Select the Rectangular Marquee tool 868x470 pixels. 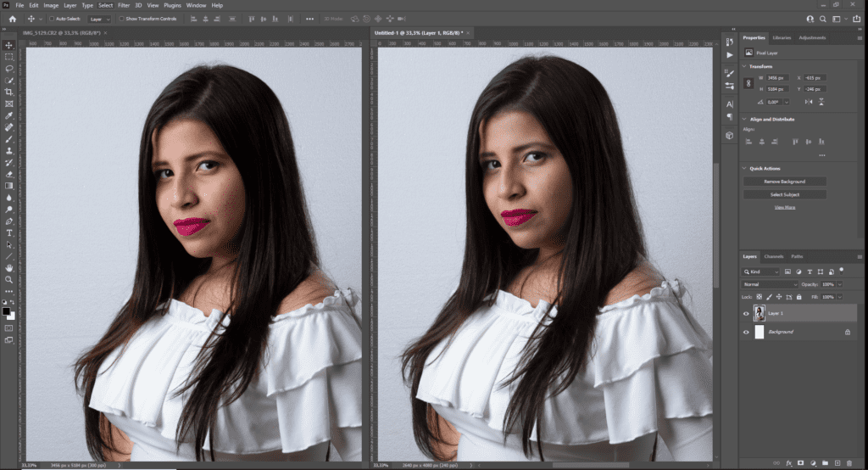click(x=9, y=56)
